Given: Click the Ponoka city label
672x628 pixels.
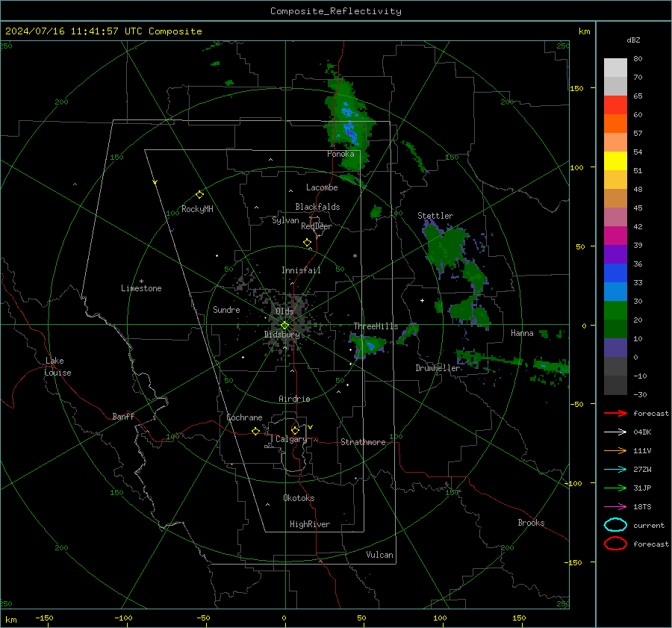Looking at the screenshot, I should [340, 154].
